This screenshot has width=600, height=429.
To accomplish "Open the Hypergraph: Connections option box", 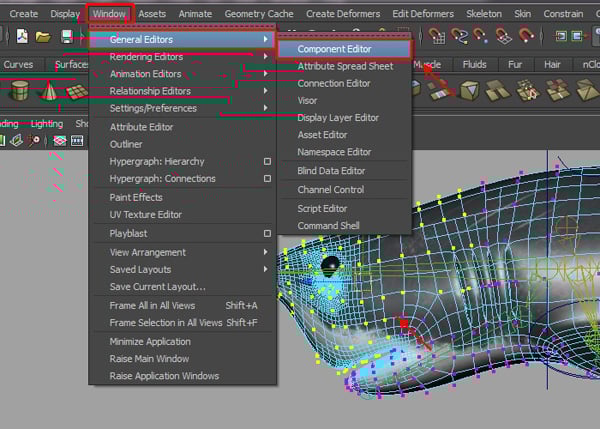I will (267, 179).
